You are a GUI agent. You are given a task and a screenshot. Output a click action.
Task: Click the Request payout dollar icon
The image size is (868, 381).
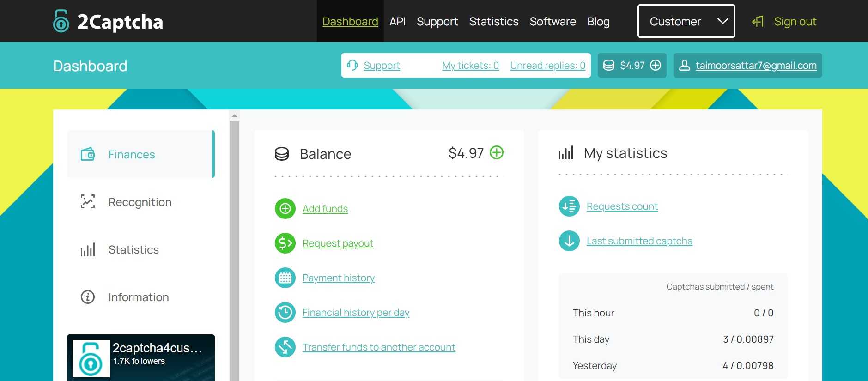pyautogui.click(x=285, y=243)
